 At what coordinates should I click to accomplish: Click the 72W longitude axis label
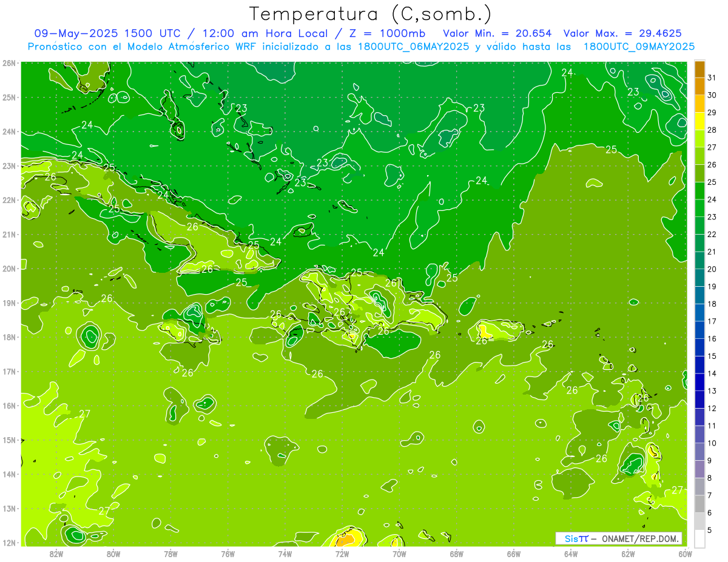(x=342, y=554)
